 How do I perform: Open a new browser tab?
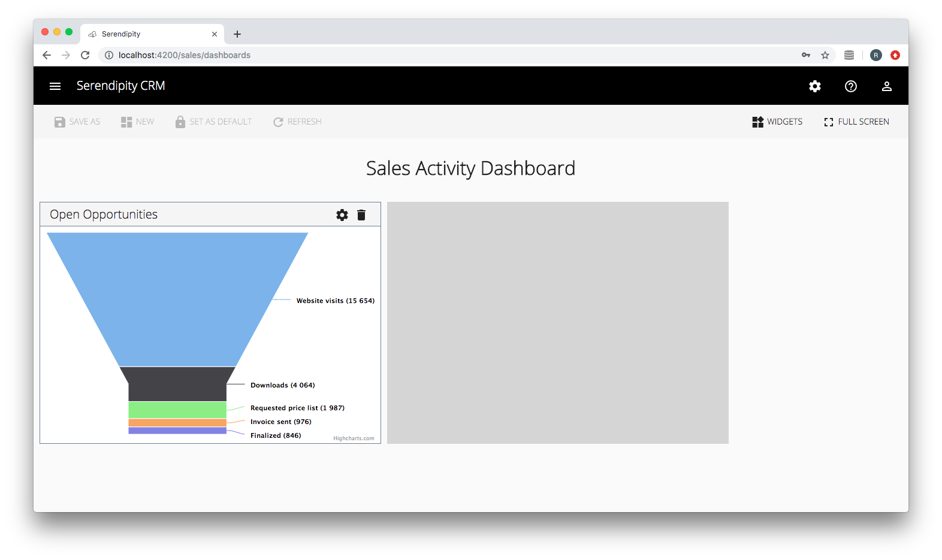point(237,34)
